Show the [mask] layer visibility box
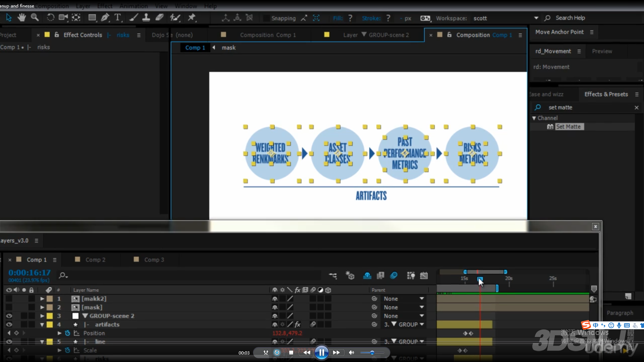644x362 pixels. tap(9, 307)
